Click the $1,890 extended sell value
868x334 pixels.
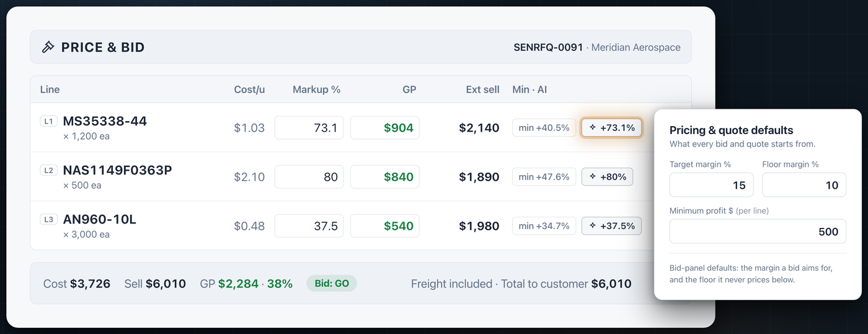(479, 177)
